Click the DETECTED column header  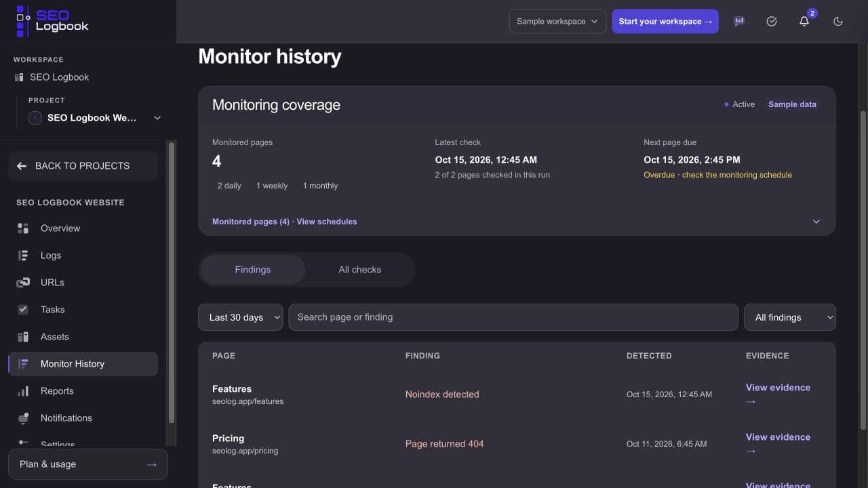coord(649,356)
